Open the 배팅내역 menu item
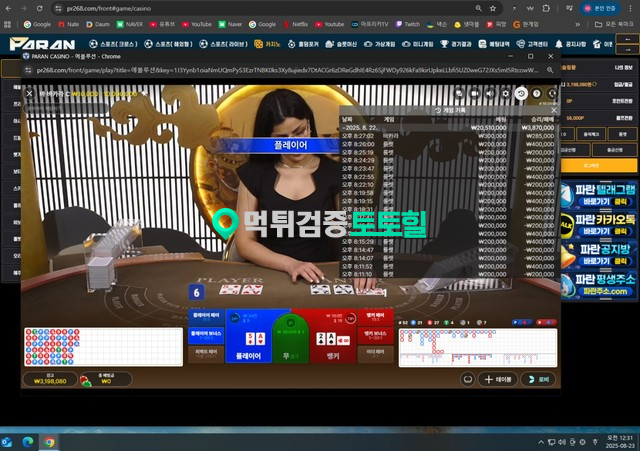Screen dimensions: 640x451 click(x=493, y=44)
